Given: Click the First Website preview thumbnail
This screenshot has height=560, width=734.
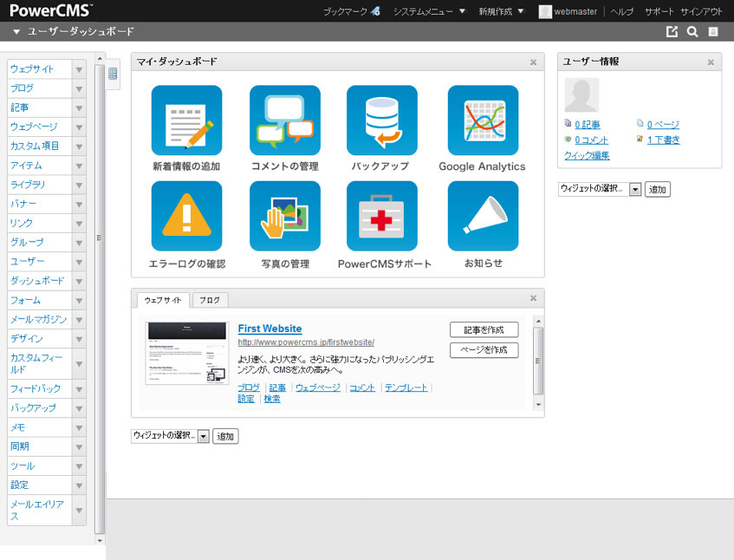Looking at the screenshot, I should click(x=187, y=353).
